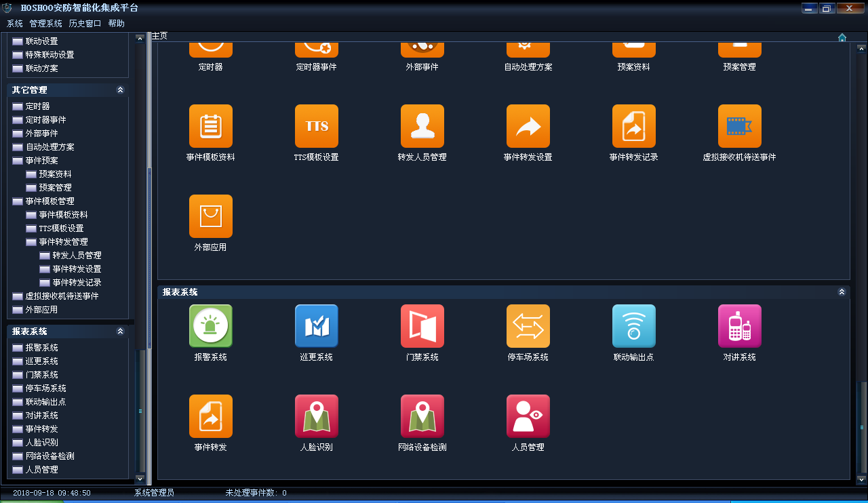Open the 虚拟接收机待送事件 icon
Screen dimensions: 868x503
(x=739, y=126)
